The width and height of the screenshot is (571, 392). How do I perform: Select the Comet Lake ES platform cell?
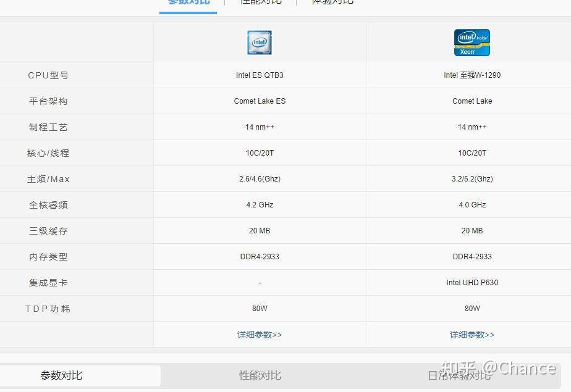[260, 101]
